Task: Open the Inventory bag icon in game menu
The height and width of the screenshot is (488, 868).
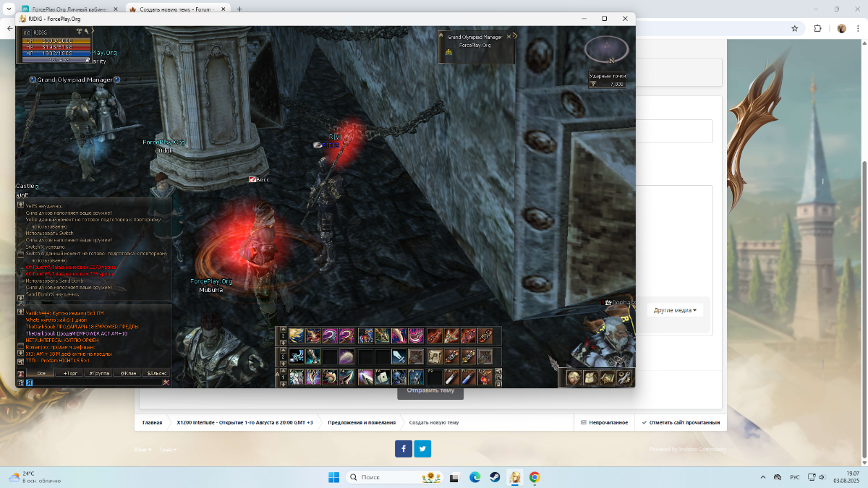Action: pos(591,377)
